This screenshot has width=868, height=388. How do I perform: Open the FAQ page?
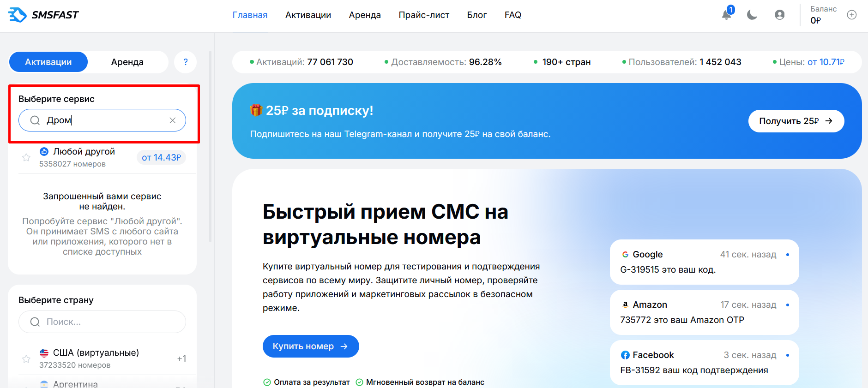pos(513,15)
